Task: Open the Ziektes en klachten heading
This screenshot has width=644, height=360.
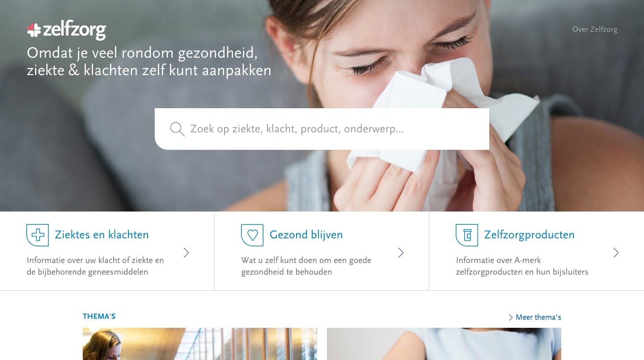Action: 102,235
